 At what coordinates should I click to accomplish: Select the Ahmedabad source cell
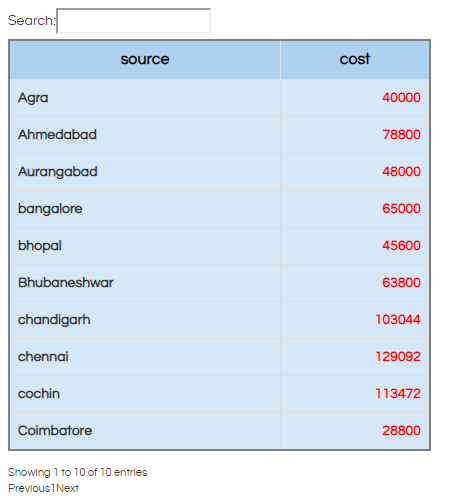(x=145, y=135)
